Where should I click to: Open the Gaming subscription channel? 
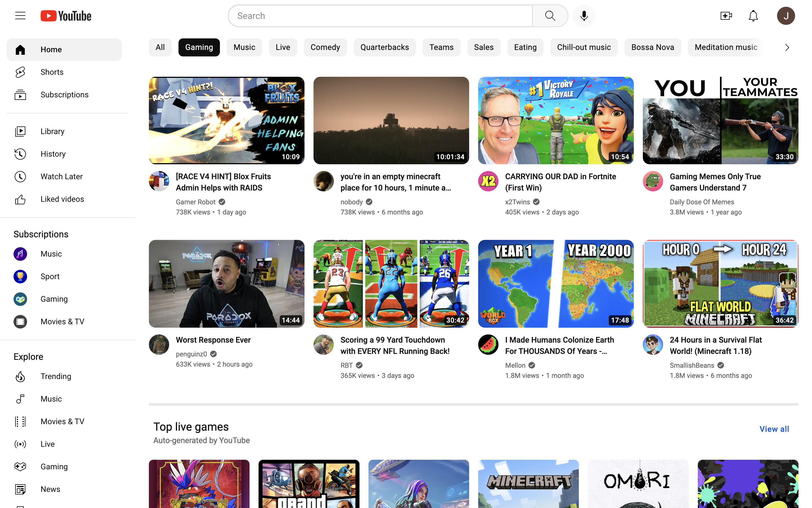pyautogui.click(x=64, y=299)
